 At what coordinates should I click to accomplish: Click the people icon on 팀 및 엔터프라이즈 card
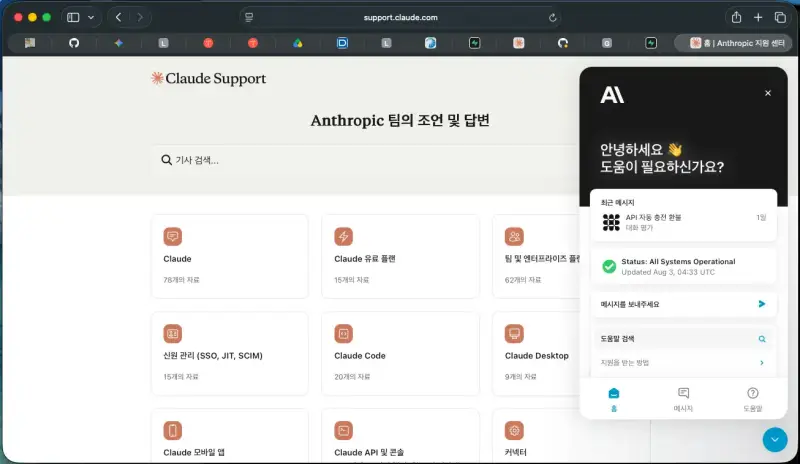point(514,236)
